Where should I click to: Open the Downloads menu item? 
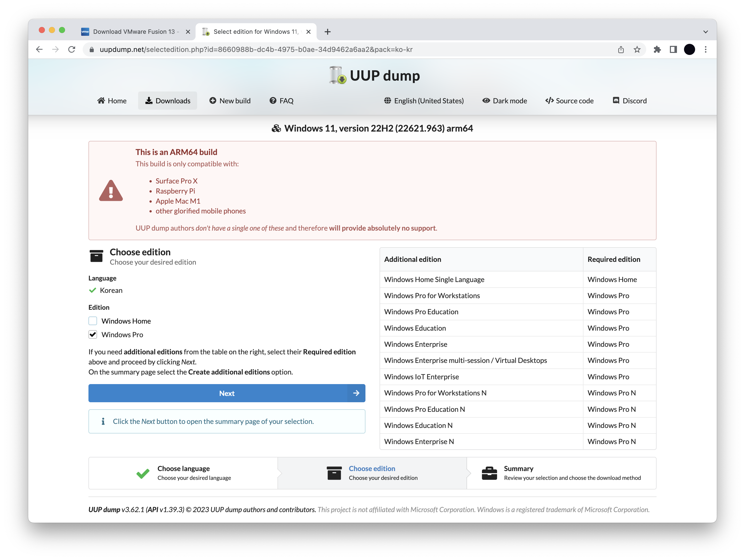pos(167,101)
